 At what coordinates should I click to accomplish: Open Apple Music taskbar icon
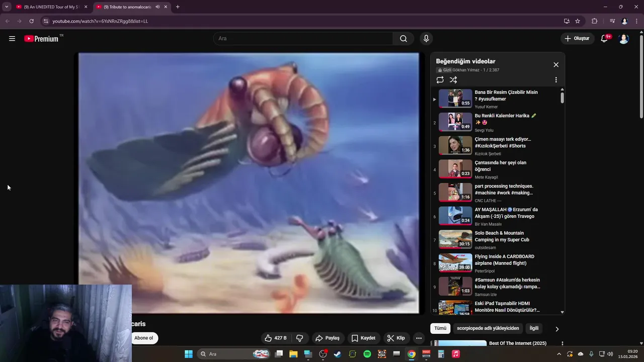pyautogui.click(x=456, y=354)
